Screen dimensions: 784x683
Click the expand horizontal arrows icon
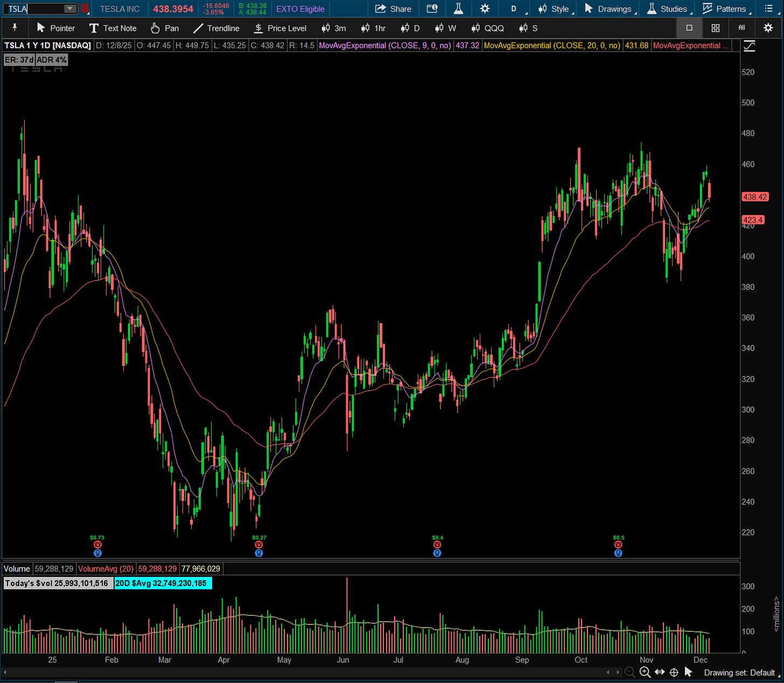[659, 672]
